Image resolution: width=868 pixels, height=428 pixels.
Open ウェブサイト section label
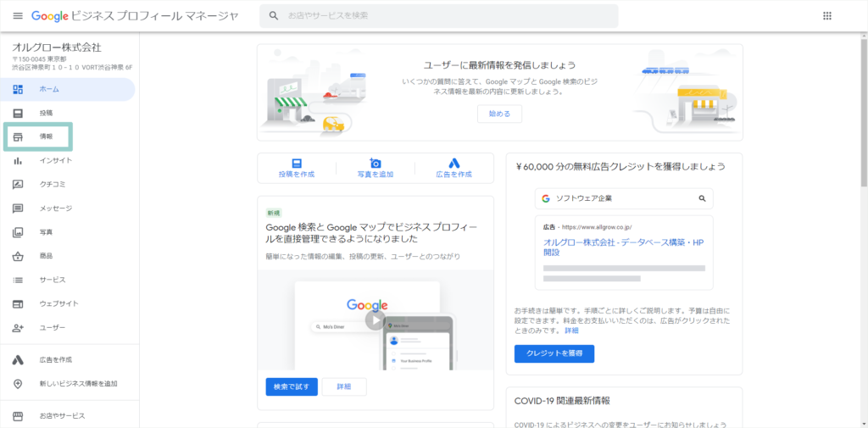[59, 304]
